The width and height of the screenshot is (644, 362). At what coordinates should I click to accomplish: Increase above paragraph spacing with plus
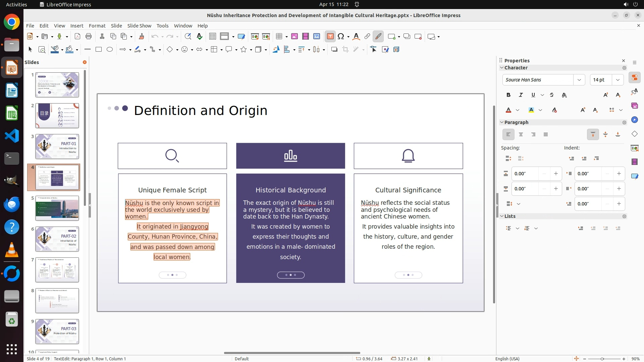(x=556, y=174)
